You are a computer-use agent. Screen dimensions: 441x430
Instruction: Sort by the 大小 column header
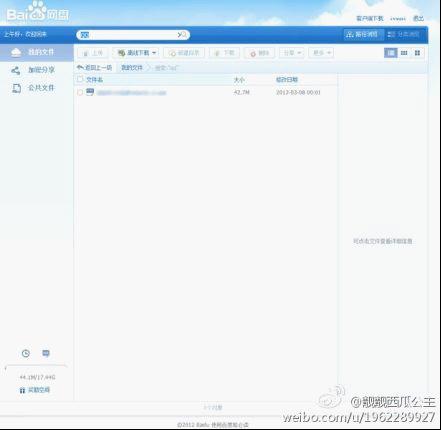[239, 80]
